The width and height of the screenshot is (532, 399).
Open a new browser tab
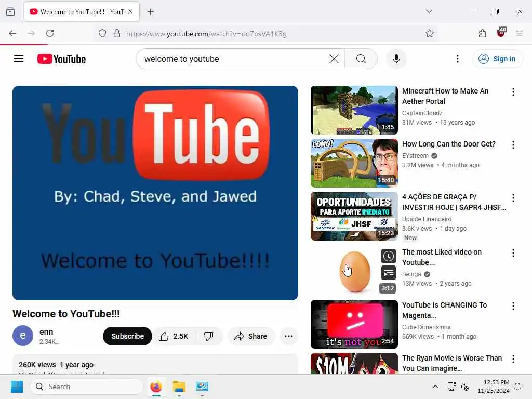coord(151,12)
